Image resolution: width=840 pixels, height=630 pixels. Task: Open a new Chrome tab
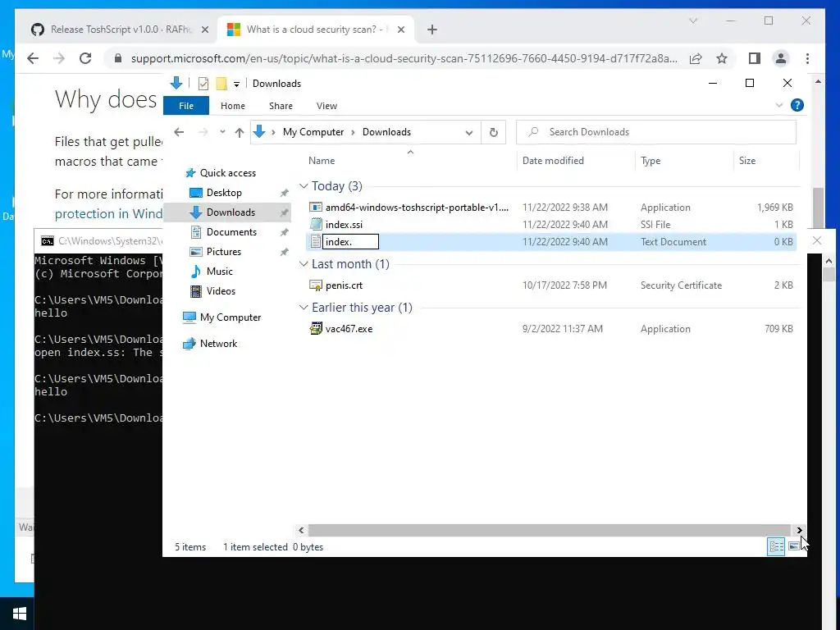pyautogui.click(x=431, y=30)
